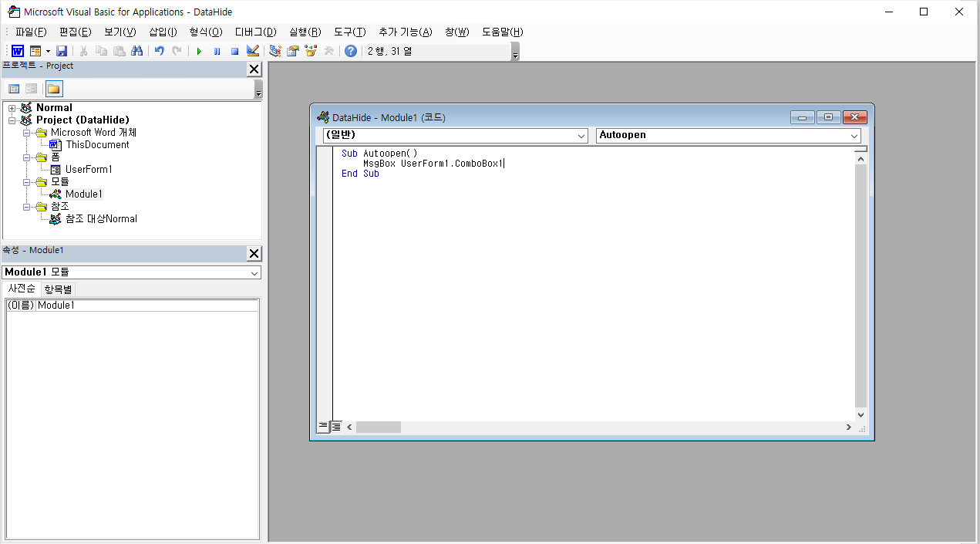Screen dimensions: 980x544
Task: Collapse the 모듈 folder
Action: [27, 182]
